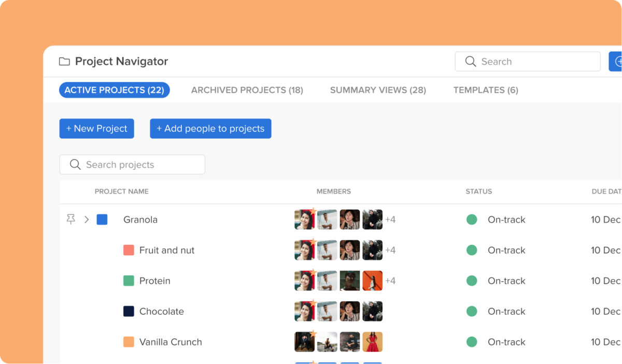Click the magnifier icon in top Search box
This screenshot has height=364, width=622.
470,62
